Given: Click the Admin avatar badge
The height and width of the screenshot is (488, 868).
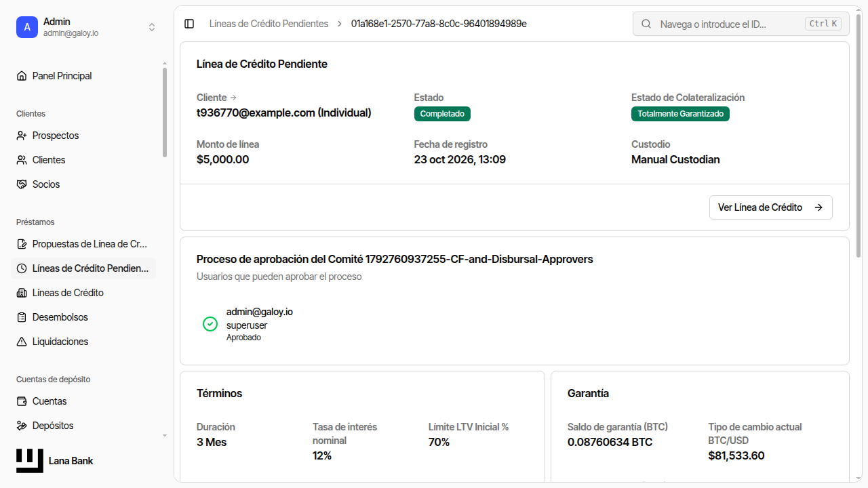Looking at the screenshot, I should (x=27, y=27).
